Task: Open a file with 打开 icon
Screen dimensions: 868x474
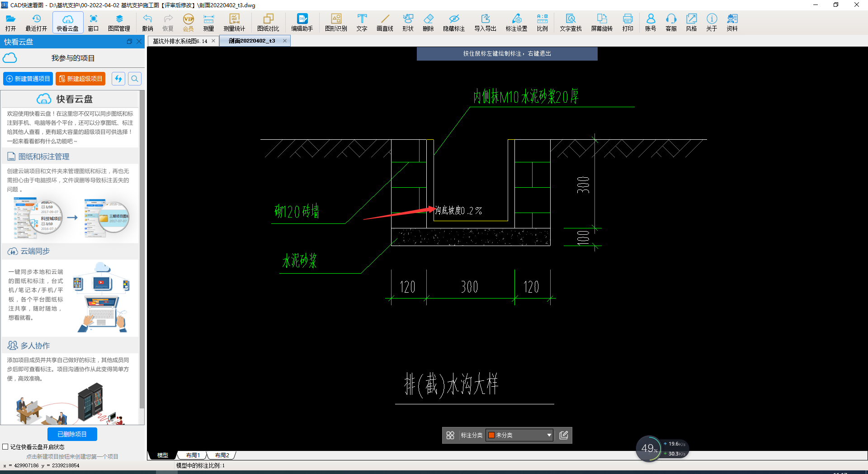Action: click(x=10, y=22)
